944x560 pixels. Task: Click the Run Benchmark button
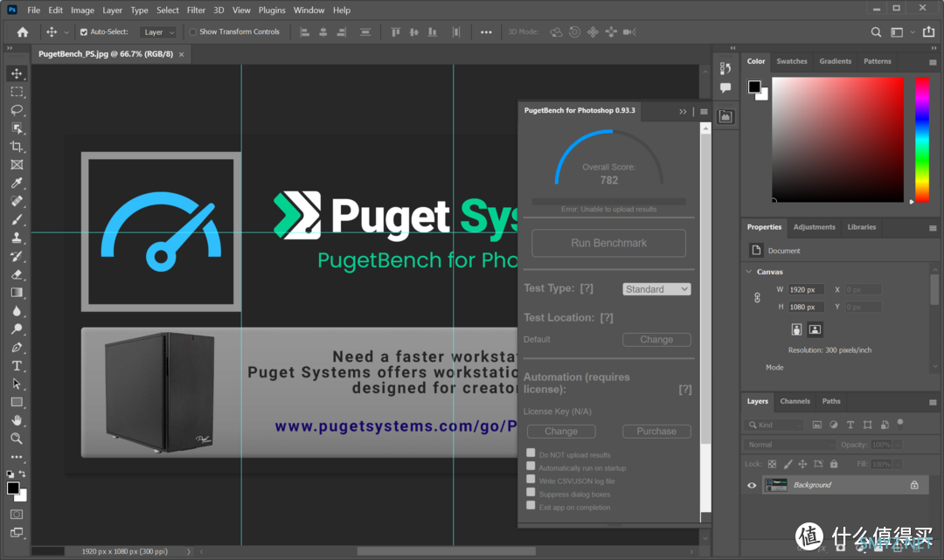[608, 243]
